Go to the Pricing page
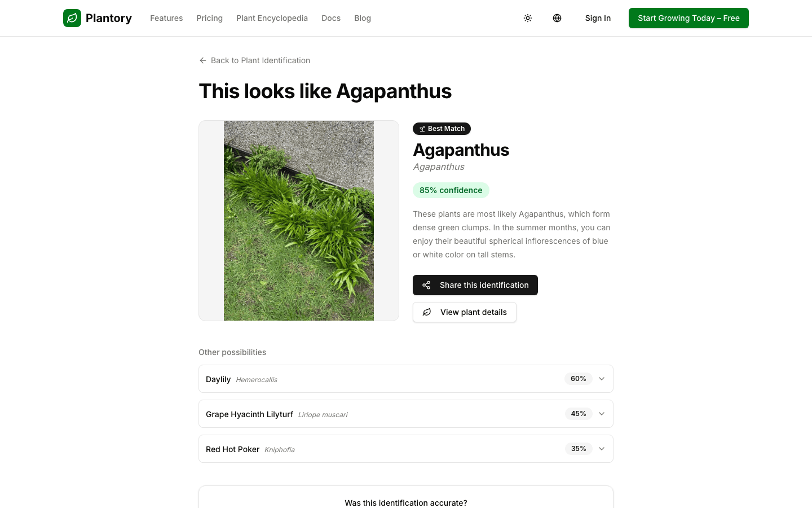812x508 pixels. coord(209,18)
